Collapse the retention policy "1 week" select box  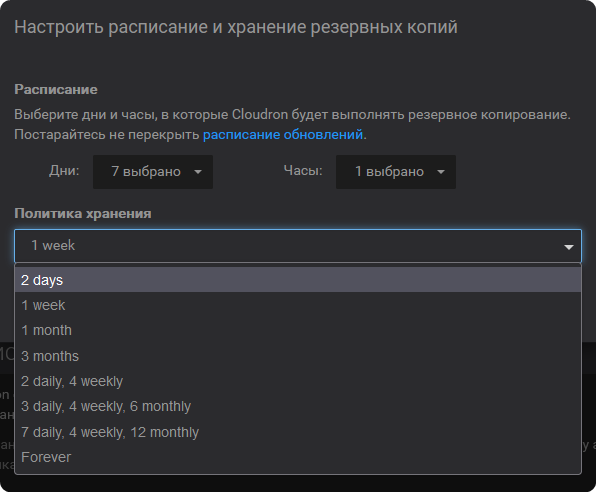click(298, 246)
